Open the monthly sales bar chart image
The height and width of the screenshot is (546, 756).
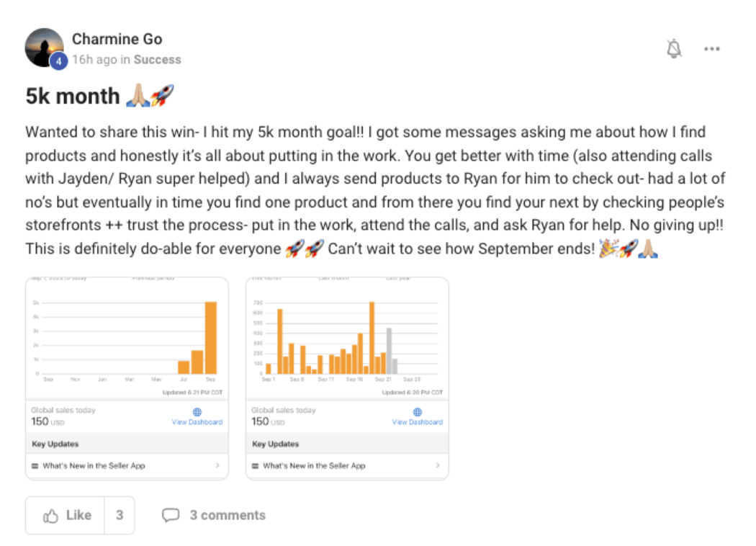pos(127,336)
